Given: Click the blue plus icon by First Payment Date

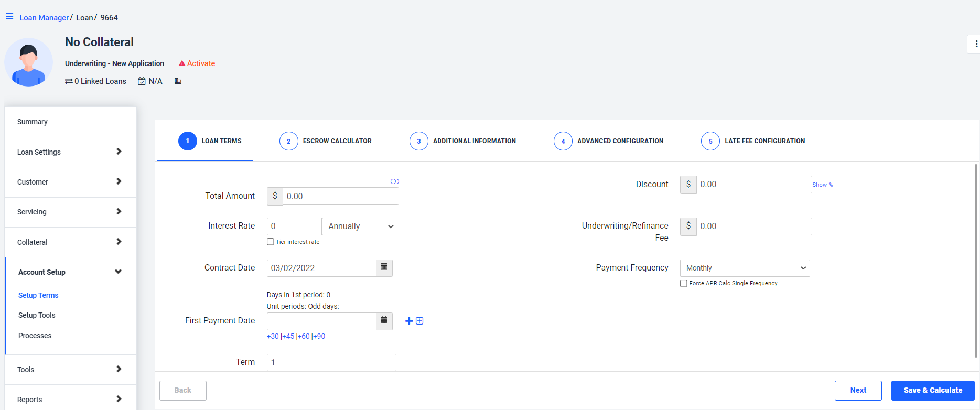Looking at the screenshot, I should coord(409,321).
